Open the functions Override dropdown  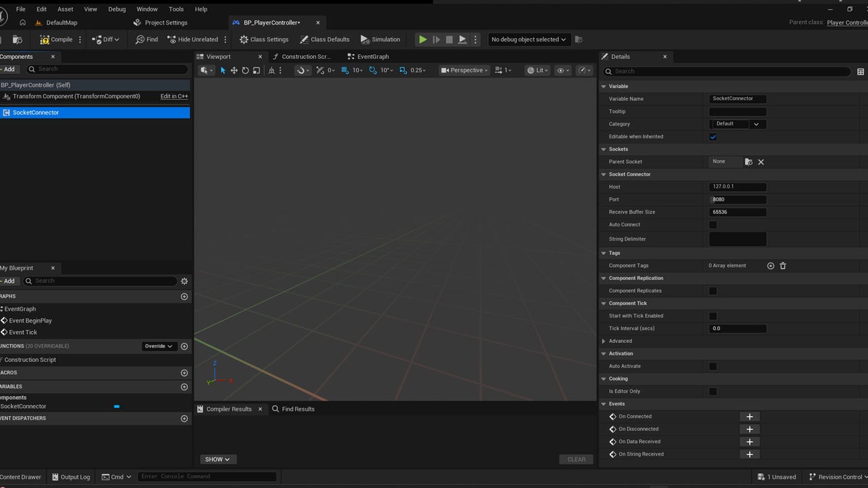159,346
